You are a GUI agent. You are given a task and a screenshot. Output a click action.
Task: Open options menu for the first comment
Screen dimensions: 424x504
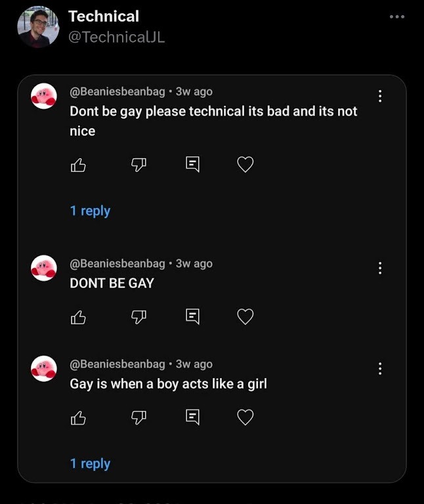click(379, 96)
